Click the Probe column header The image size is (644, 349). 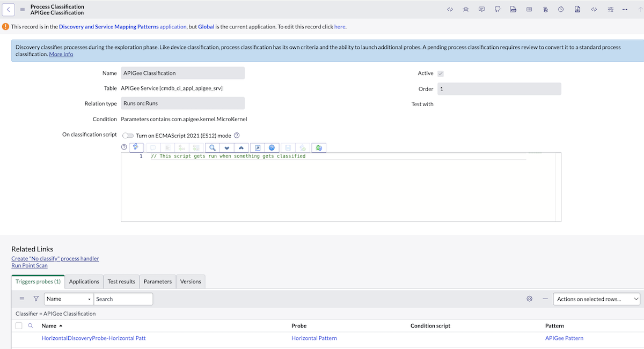pyautogui.click(x=299, y=325)
